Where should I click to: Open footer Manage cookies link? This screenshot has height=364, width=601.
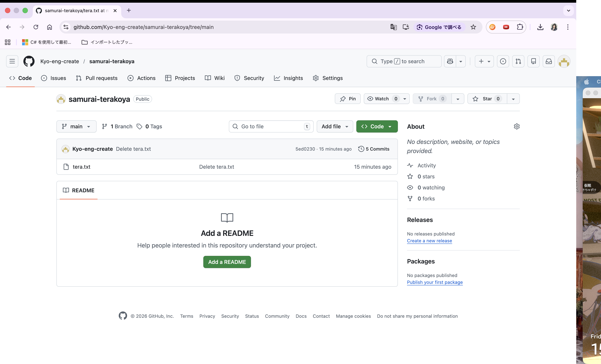[353, 316]
